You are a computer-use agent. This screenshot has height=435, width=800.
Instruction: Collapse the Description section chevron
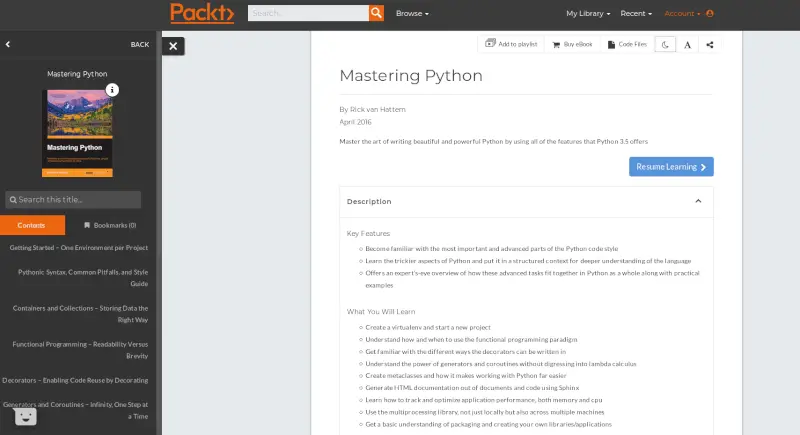coord(698,201)
